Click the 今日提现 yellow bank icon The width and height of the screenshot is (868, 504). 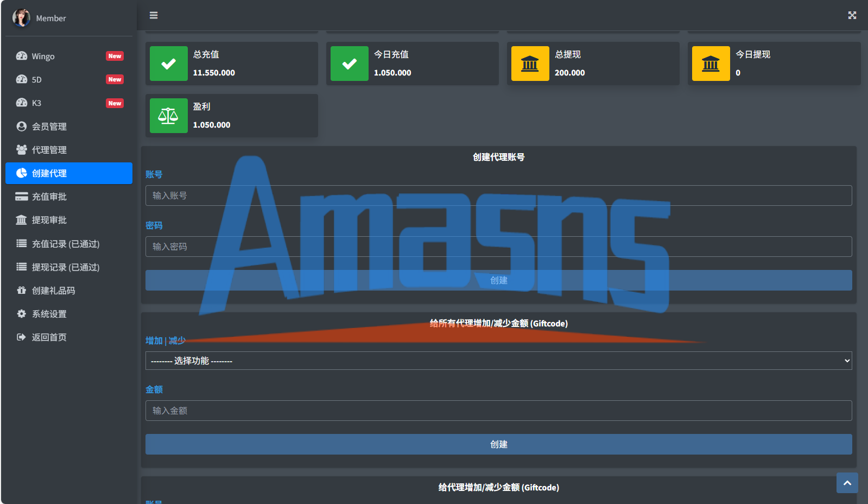pyautogui.click(x=711, y=64)
